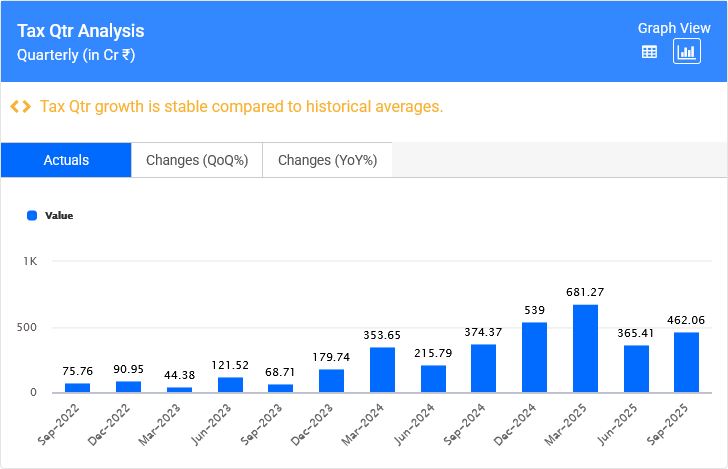Click the Mar-2024 bar labeled 353.65

coord(383,370)
